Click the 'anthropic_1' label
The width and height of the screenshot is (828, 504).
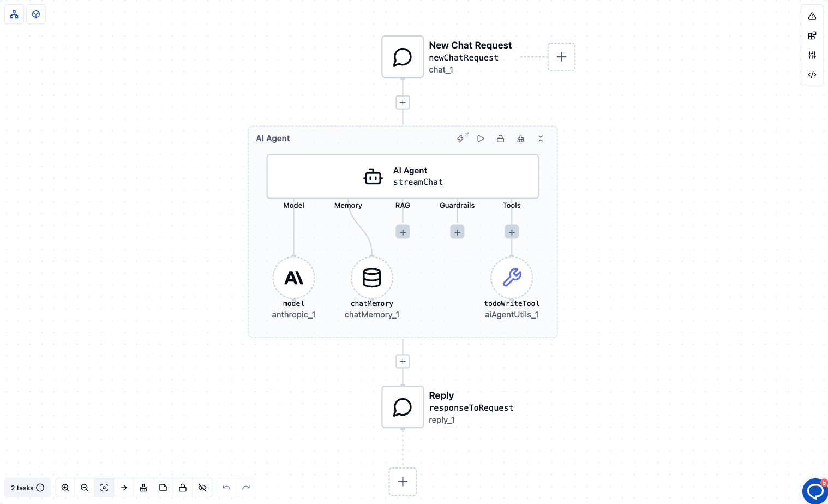(x=293, y=315)
